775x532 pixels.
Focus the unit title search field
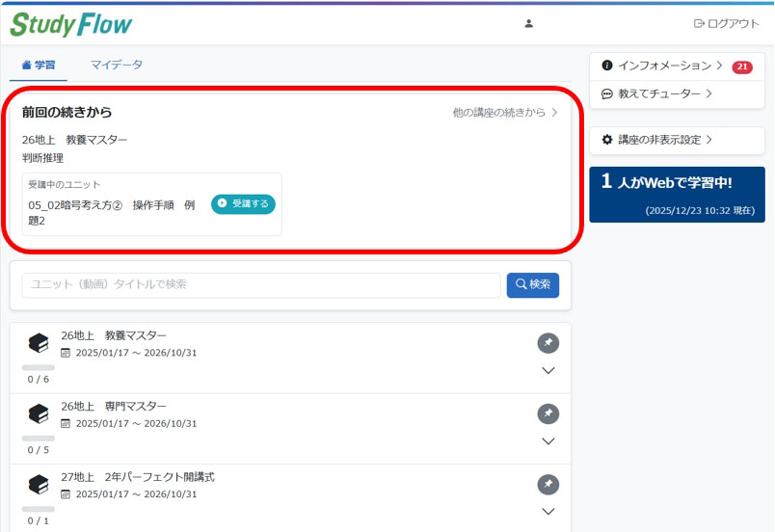[260, 284]
